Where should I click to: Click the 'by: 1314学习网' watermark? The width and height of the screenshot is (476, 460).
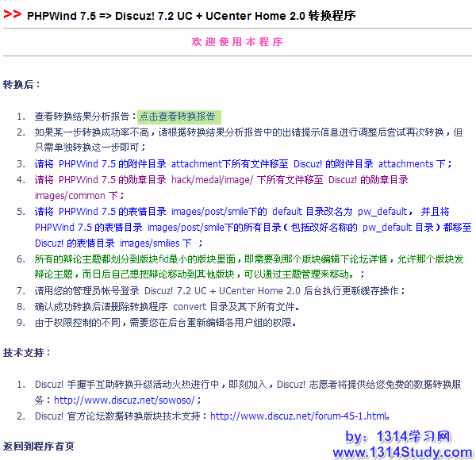398,436
